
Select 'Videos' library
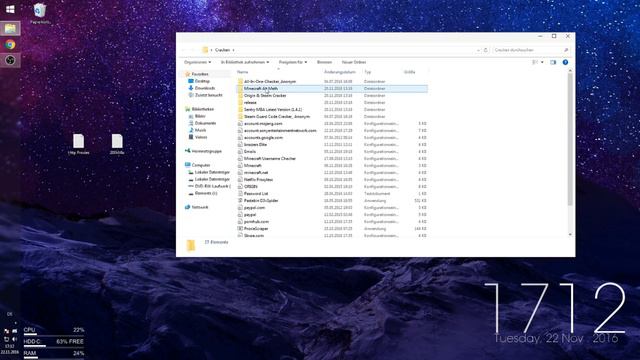[x=201, y=137]
